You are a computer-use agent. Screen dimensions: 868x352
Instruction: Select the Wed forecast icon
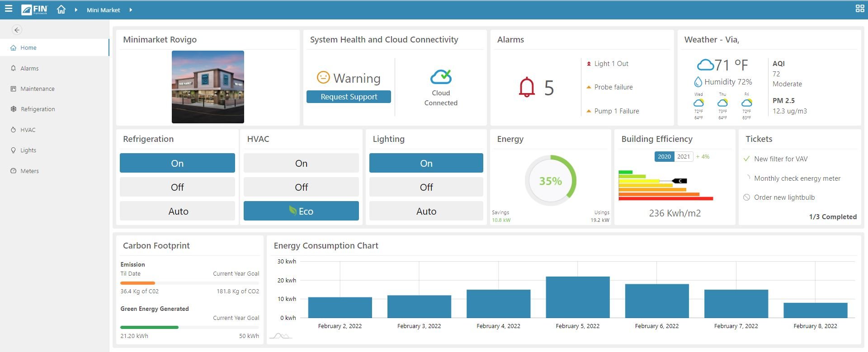click(x=698, y=103)
